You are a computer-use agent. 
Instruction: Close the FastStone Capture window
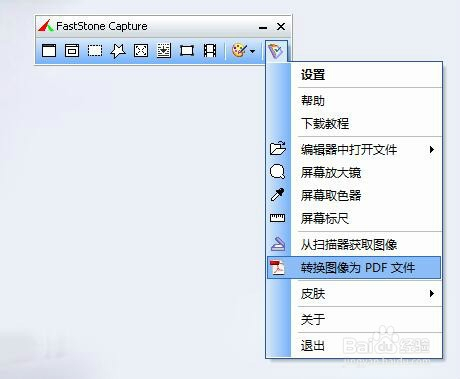click(281, 26)
